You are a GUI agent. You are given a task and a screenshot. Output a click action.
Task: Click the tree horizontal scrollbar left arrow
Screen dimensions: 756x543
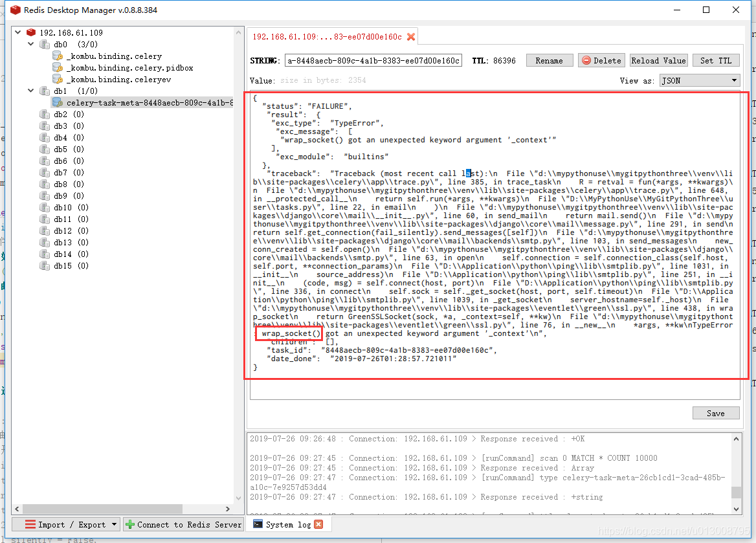(x=17, y=509)
